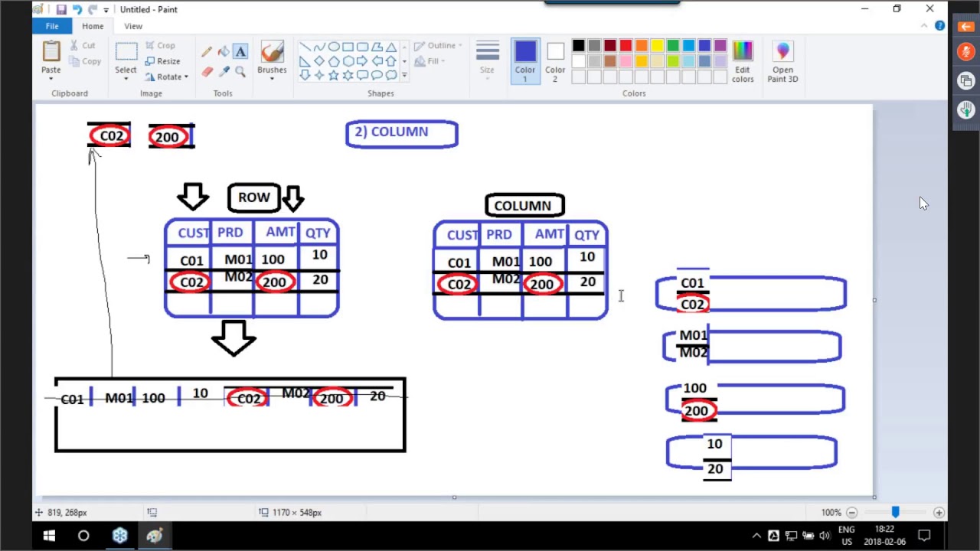
Task: Select the Color picker eyedropper tool
Action: (x=224, y=71)
